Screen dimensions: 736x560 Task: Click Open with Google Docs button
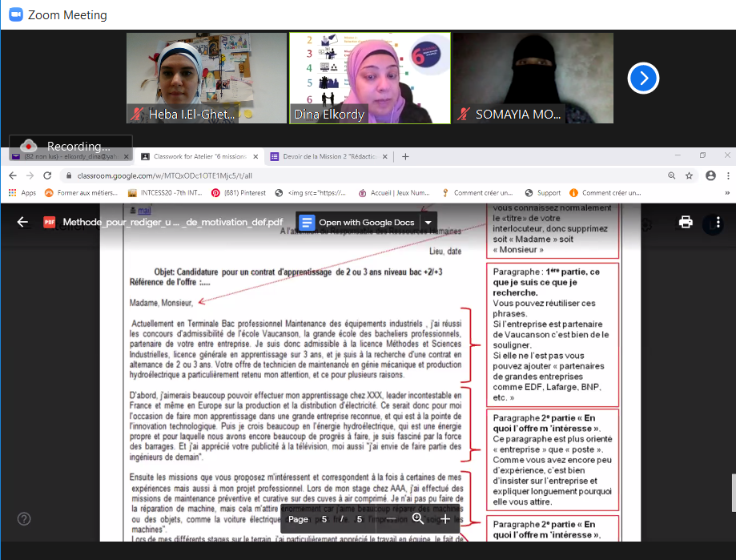click(358, 223)
